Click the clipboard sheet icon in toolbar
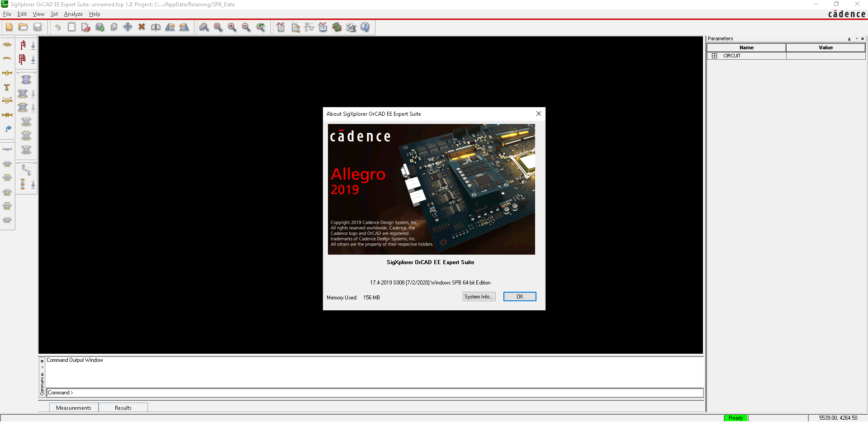 [x=71, y=27]
